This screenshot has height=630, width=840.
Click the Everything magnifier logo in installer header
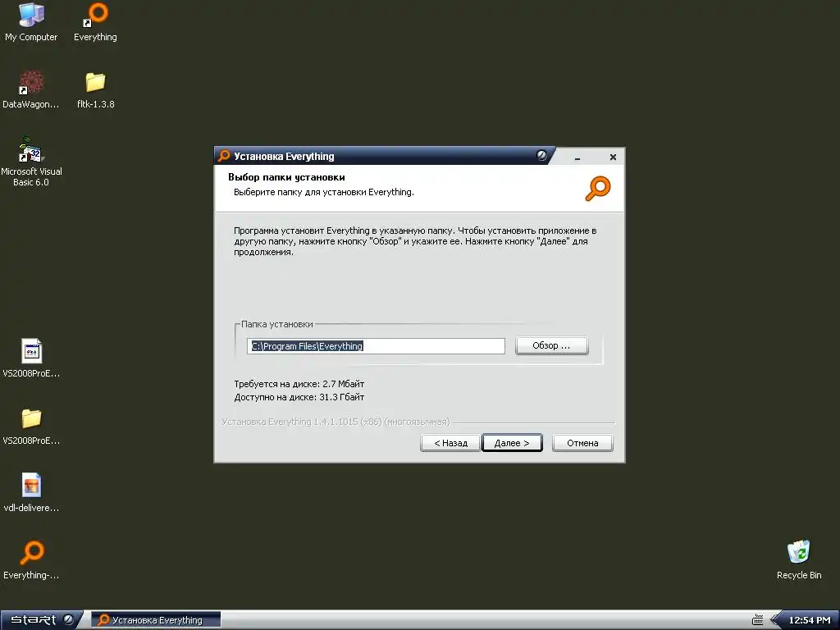(597, 189)
